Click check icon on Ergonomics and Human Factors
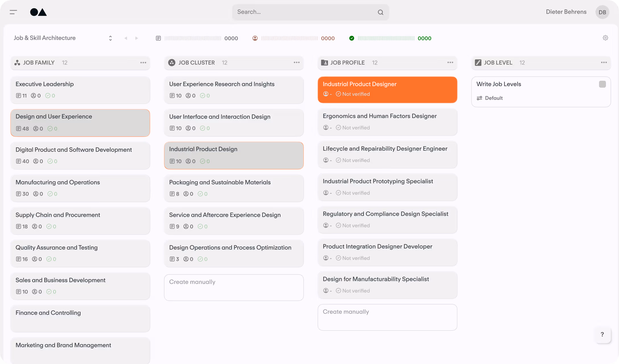 coord(338,128)
